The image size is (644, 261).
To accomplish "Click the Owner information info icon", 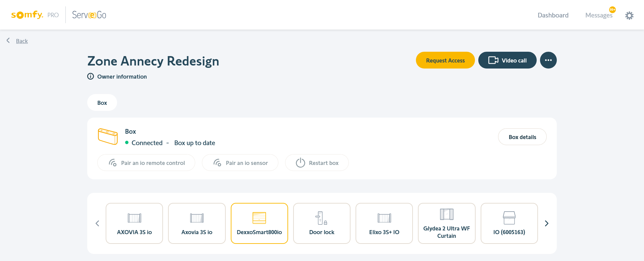I will 91,77.
